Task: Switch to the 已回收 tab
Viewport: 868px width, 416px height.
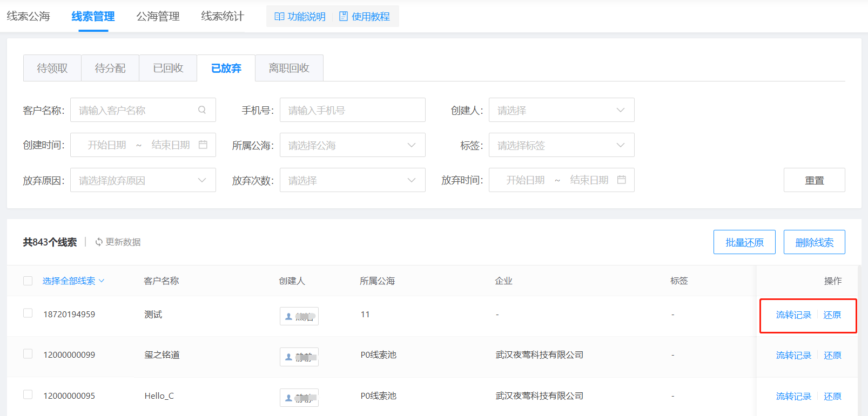Action: click(168, 68)
